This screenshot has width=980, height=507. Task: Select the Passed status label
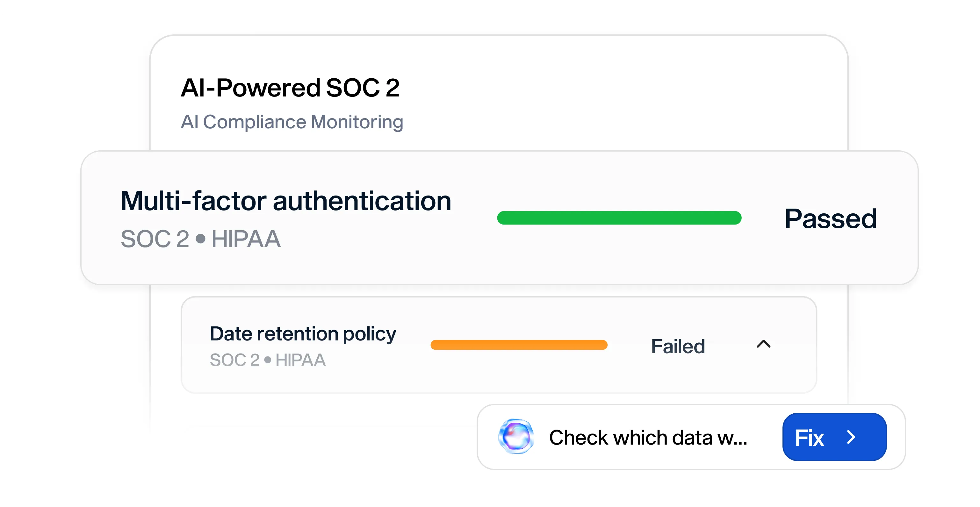831,218
